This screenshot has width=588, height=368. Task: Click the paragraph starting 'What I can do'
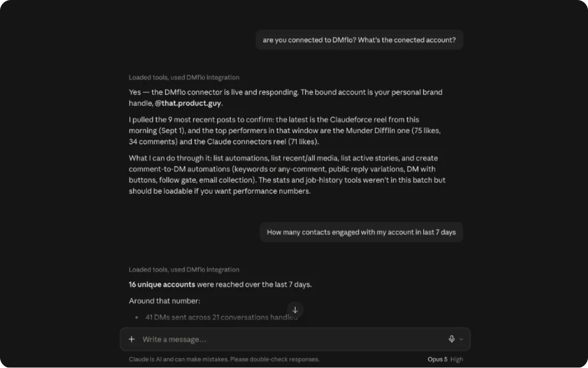tap(287, 175)
